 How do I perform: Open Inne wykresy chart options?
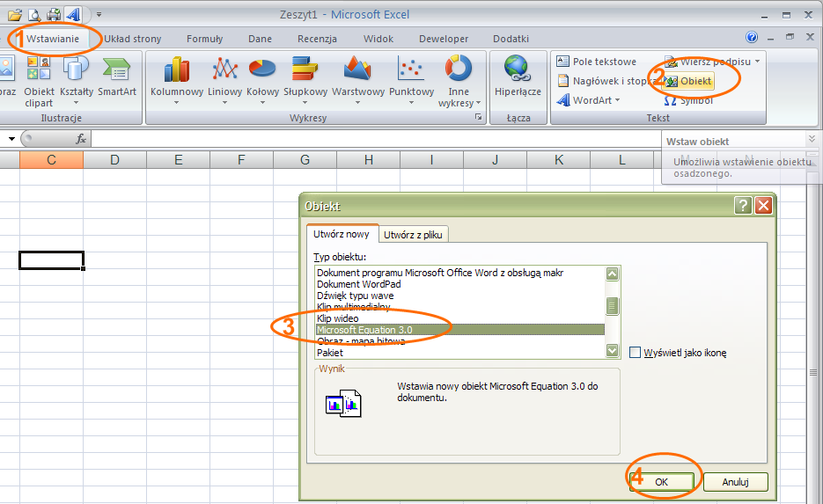(x=459, y=81)
